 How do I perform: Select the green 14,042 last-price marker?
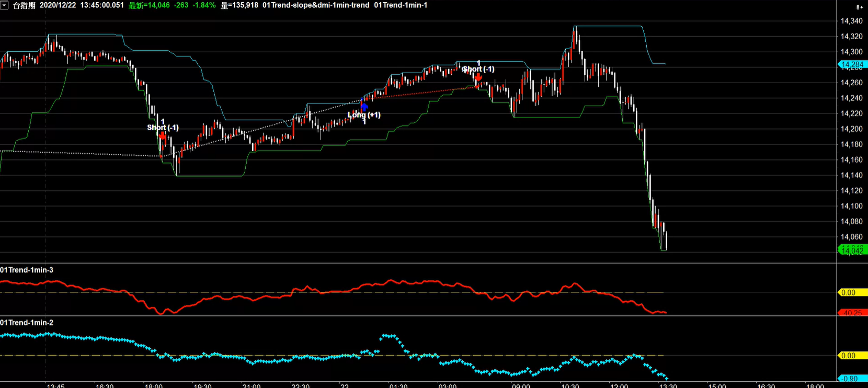point(852,251)
